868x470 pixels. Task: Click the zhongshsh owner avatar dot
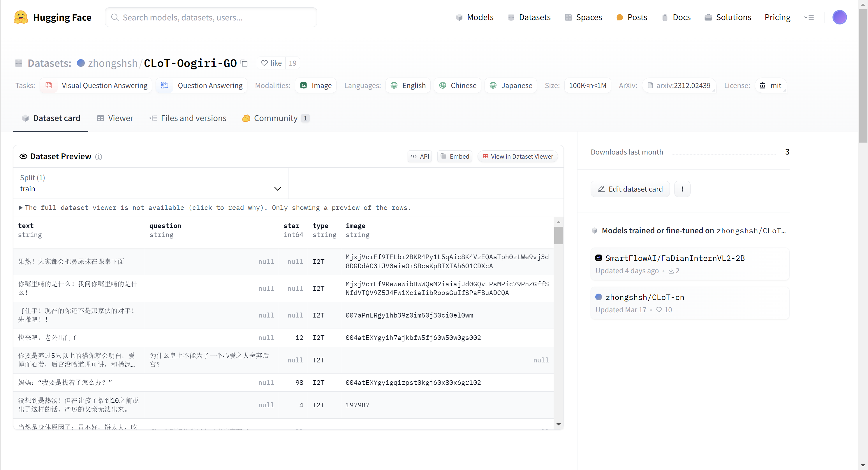(80, 63)
